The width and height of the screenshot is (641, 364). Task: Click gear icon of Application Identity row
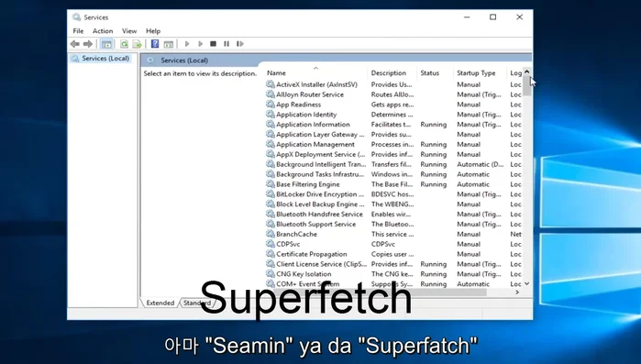click(270, 115)
